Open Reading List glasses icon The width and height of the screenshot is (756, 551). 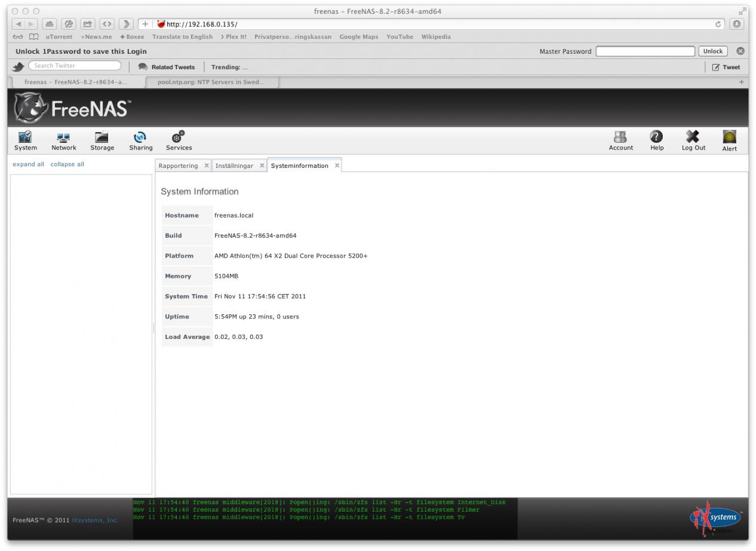[x=17, y=37]
